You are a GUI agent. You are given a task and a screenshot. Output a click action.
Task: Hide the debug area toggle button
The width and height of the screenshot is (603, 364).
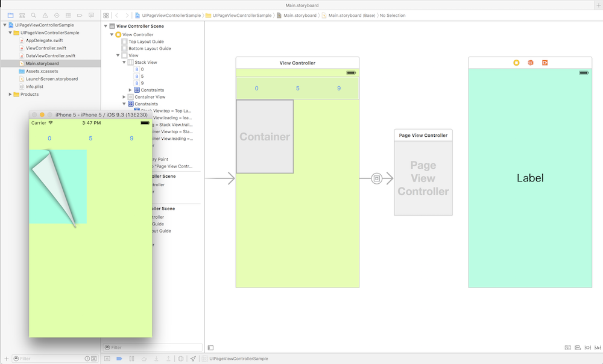[x=107, y=359]
